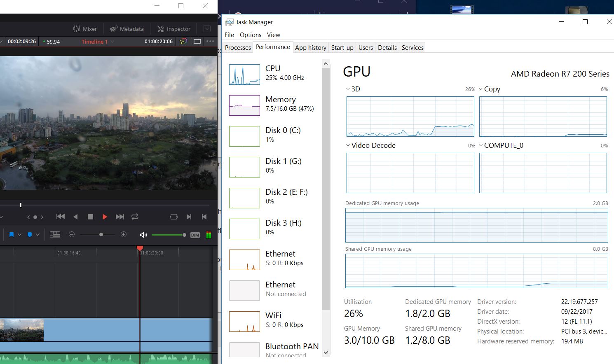Viewport: 614px width, 364px height.
Task: Expand the panel dropdown right of Inspector
Action: click(207, 29)
